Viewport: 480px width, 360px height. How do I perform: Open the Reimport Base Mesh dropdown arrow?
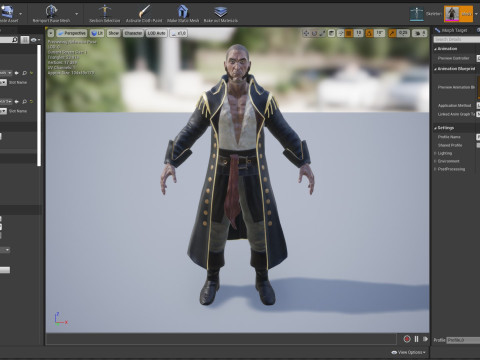tap(77, 14)
